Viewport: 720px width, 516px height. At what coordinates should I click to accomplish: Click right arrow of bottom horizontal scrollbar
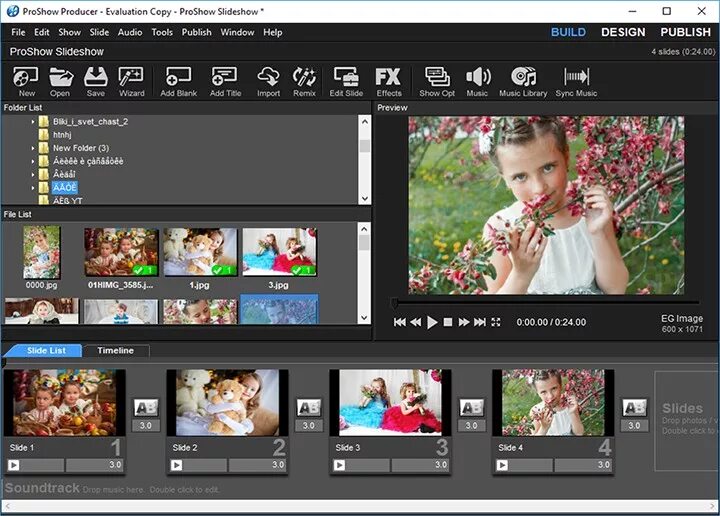713,506
